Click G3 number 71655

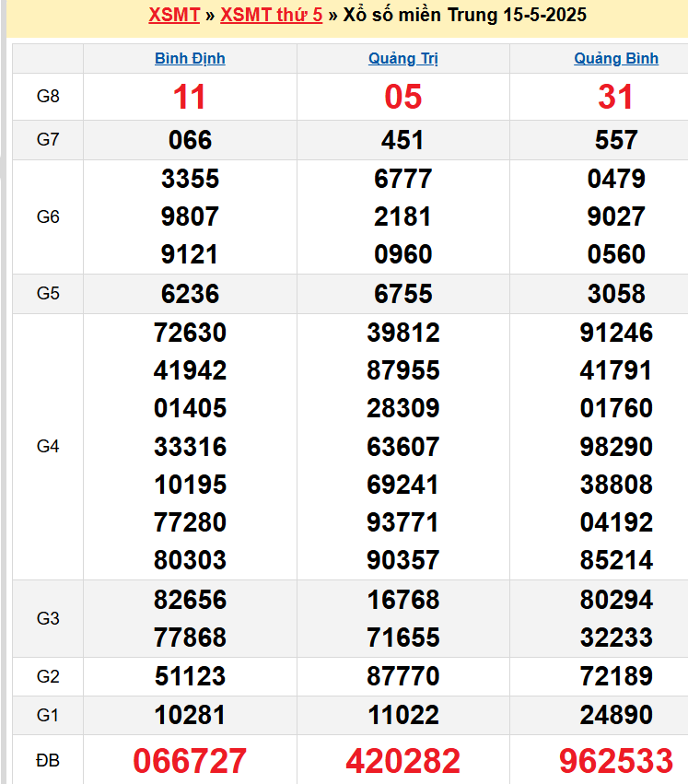coord(403,638)
